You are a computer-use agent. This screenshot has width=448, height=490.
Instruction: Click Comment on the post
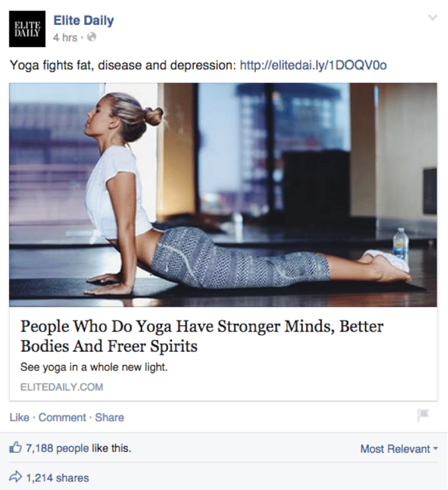pos(62,418)
